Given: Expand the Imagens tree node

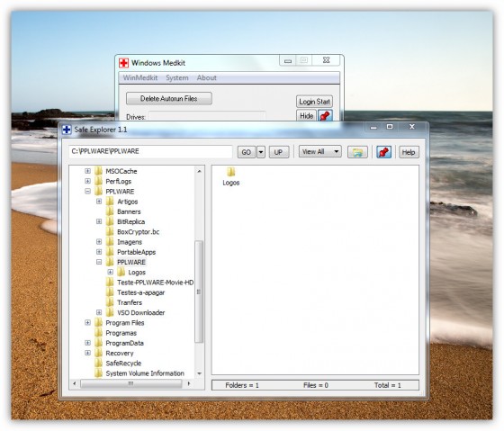Looking at the screenshot, I should pyautogui.click(x=99, y=242).
